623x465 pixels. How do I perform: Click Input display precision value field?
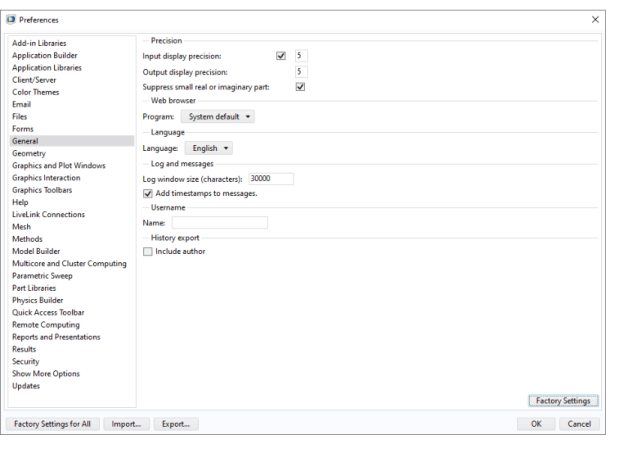point(301,56)
